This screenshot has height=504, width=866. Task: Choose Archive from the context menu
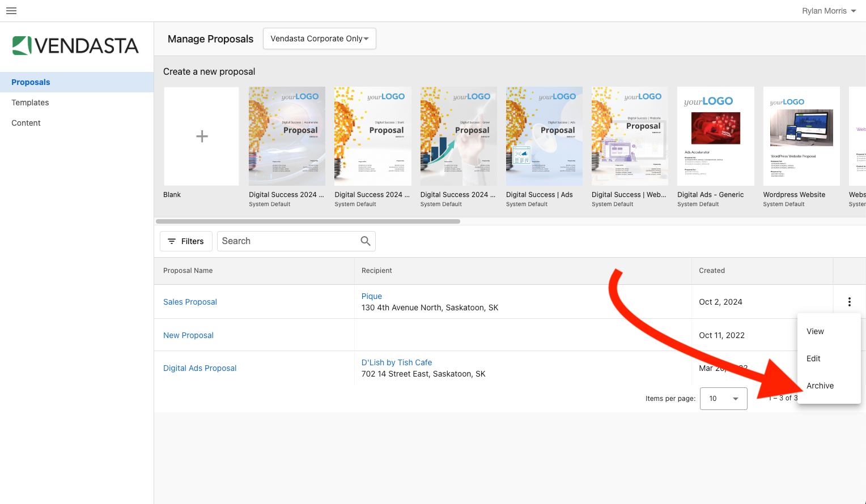(829, 386)
